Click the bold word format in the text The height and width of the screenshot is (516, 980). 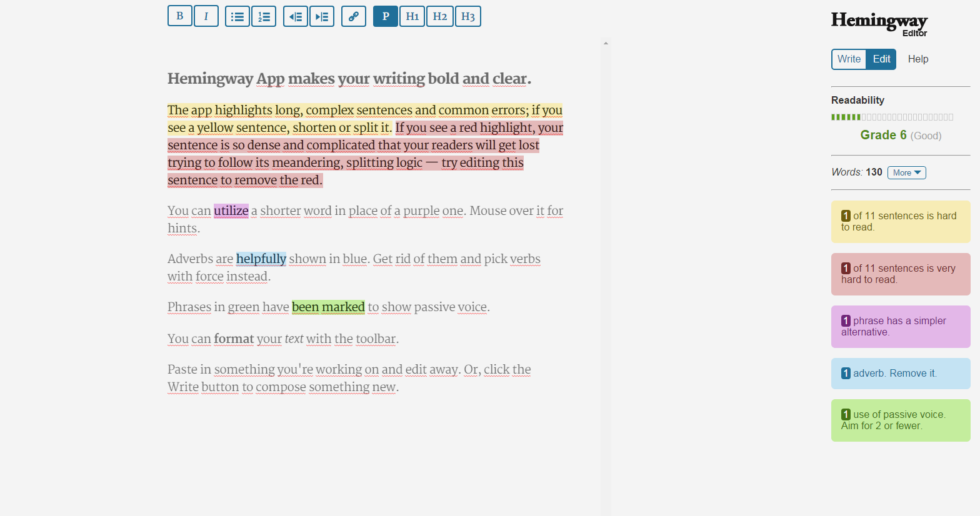pyautogui.click(x=234, y=339)
